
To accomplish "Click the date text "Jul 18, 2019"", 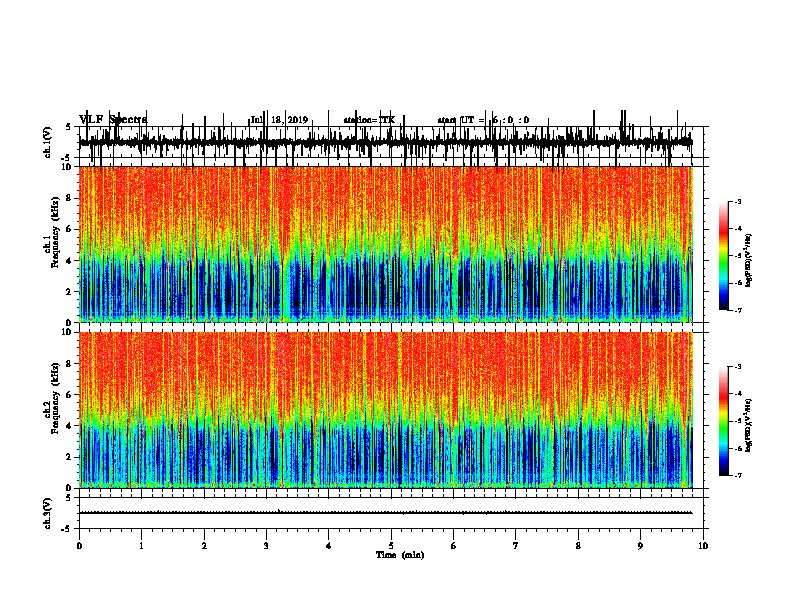I will tap(279, 120).
